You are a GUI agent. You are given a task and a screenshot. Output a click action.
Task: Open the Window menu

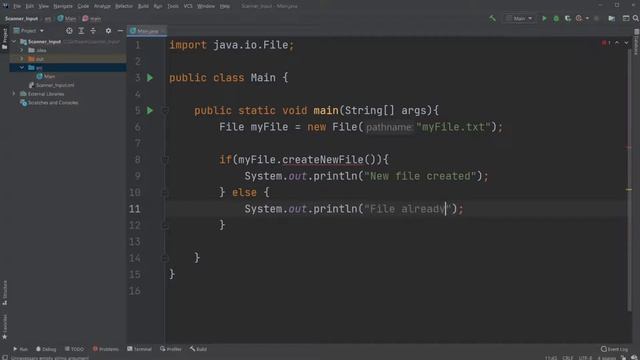click(206, 6)
